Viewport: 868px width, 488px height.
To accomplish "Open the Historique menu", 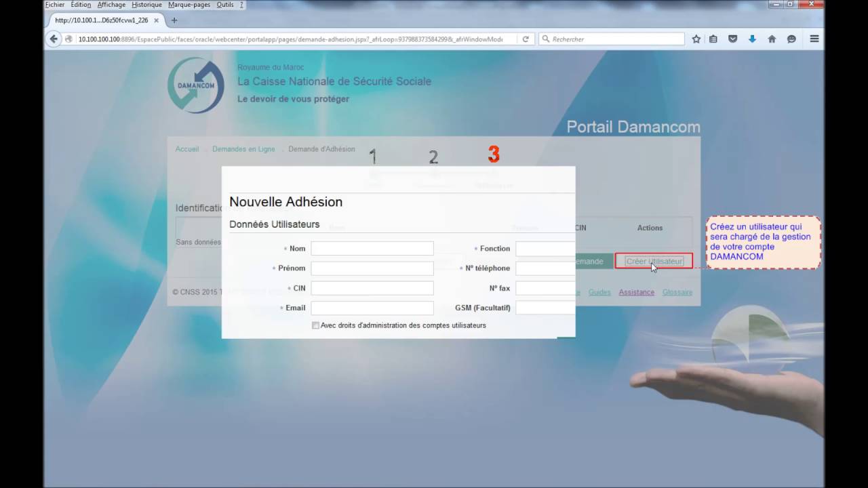I will pos(147,5).
